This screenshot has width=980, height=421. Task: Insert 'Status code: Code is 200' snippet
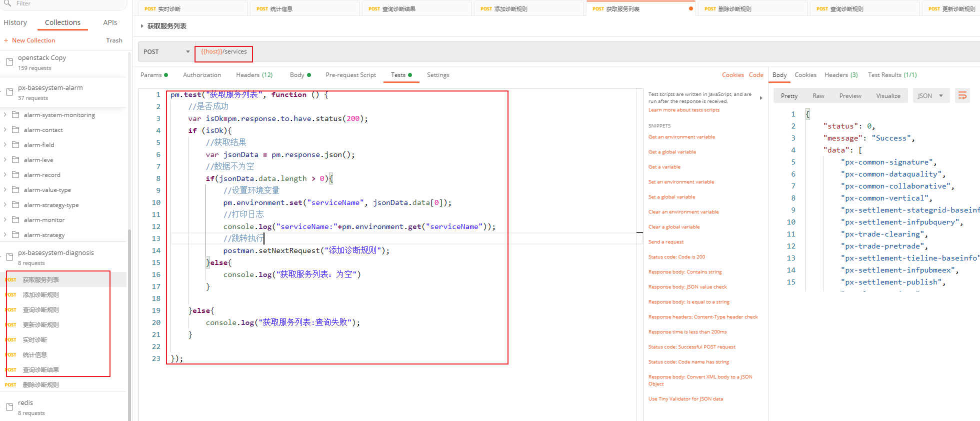676,257
